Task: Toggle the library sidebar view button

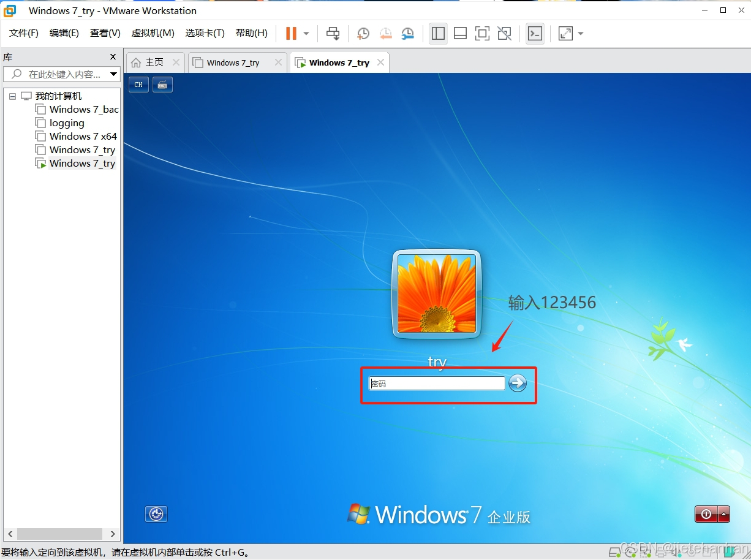Action: (438, 33)
